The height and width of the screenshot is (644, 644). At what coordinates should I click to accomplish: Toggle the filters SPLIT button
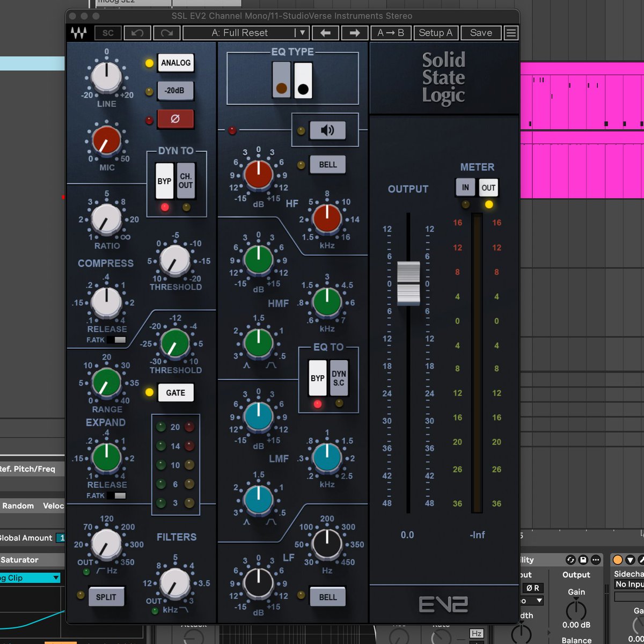[106, 597]
